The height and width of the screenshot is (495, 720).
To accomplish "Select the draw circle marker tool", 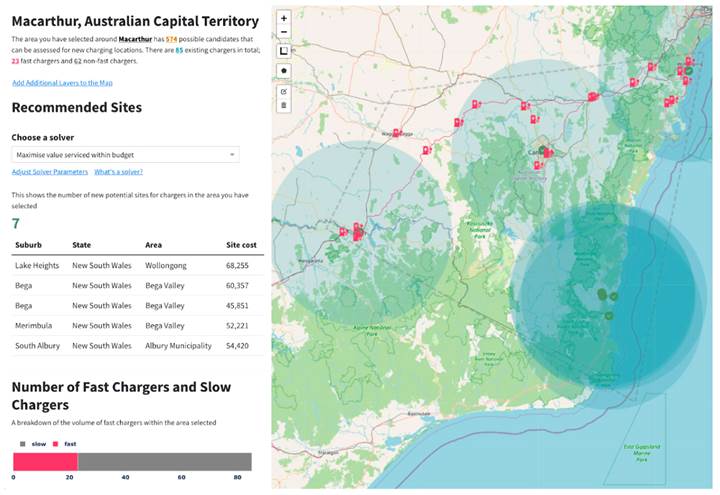I will click(285, 71).
